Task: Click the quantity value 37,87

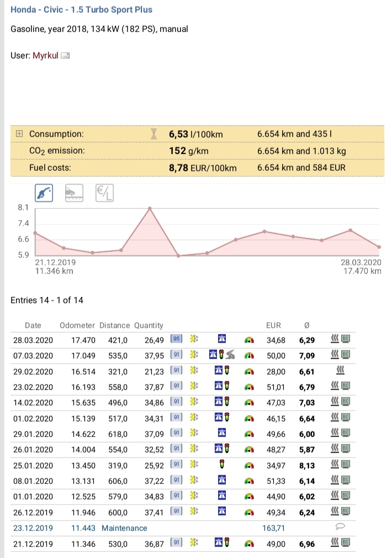Action: 154,387
